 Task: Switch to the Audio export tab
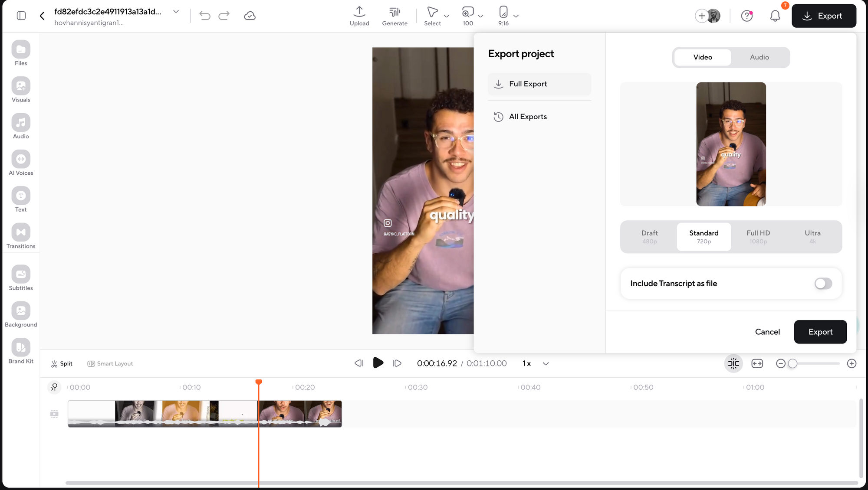point(759,57)
